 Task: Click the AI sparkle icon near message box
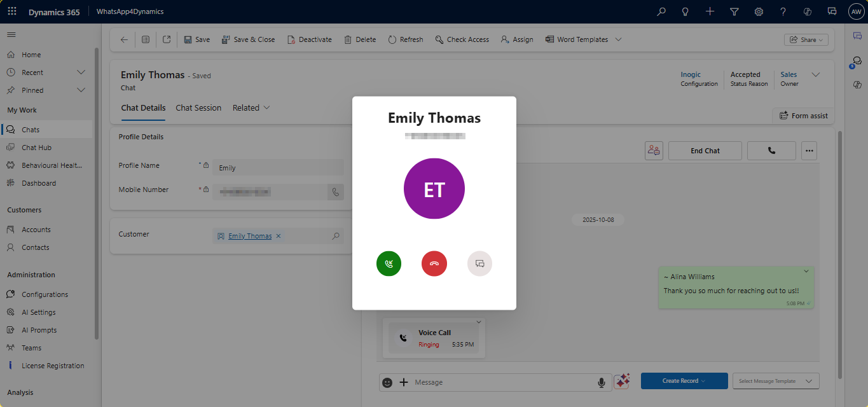(x=622, y=381)
